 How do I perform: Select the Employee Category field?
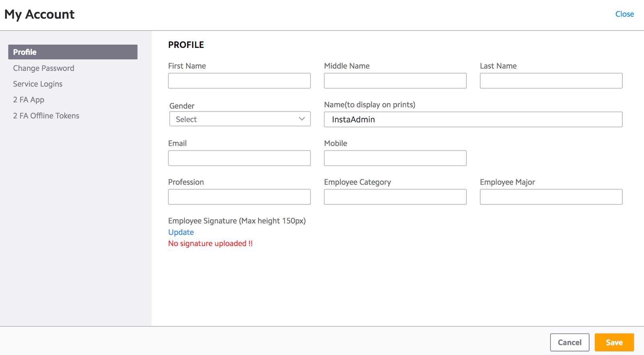[395, 197]
